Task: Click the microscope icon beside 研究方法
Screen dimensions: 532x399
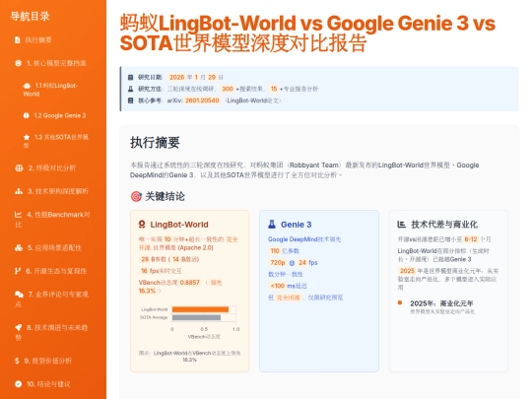Action: click(x=130, y=89)
